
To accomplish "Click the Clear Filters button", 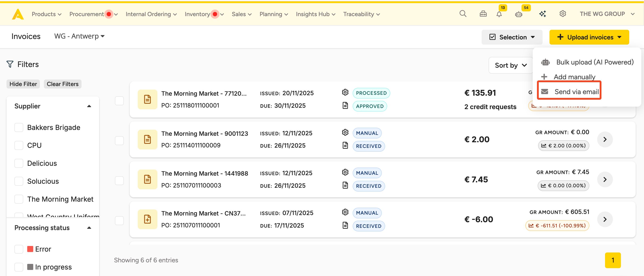I will [62, 84].
